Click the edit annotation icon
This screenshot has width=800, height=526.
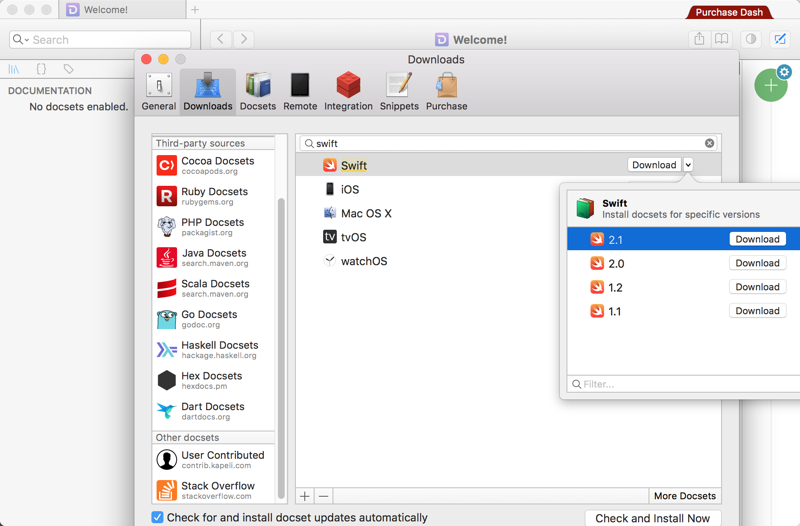780,39
